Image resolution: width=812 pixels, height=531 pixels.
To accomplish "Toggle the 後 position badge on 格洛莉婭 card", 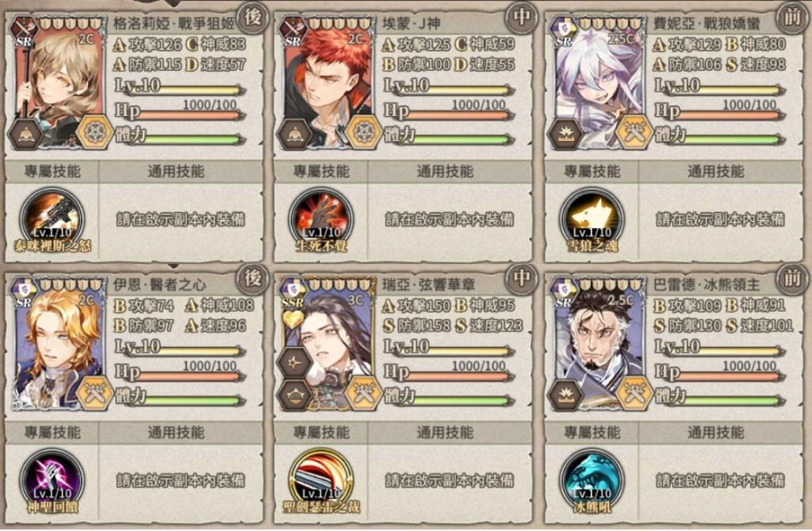I will (x=252, y=17).
